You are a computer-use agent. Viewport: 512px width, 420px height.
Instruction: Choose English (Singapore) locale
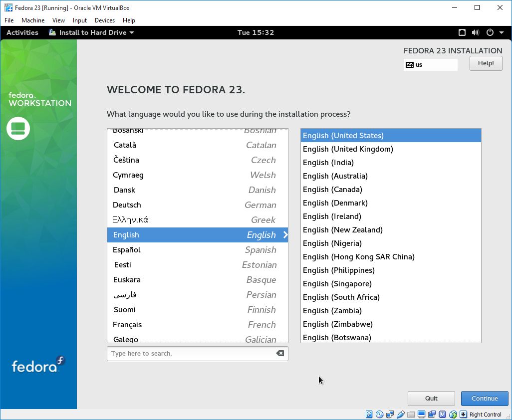coord(391,284)
